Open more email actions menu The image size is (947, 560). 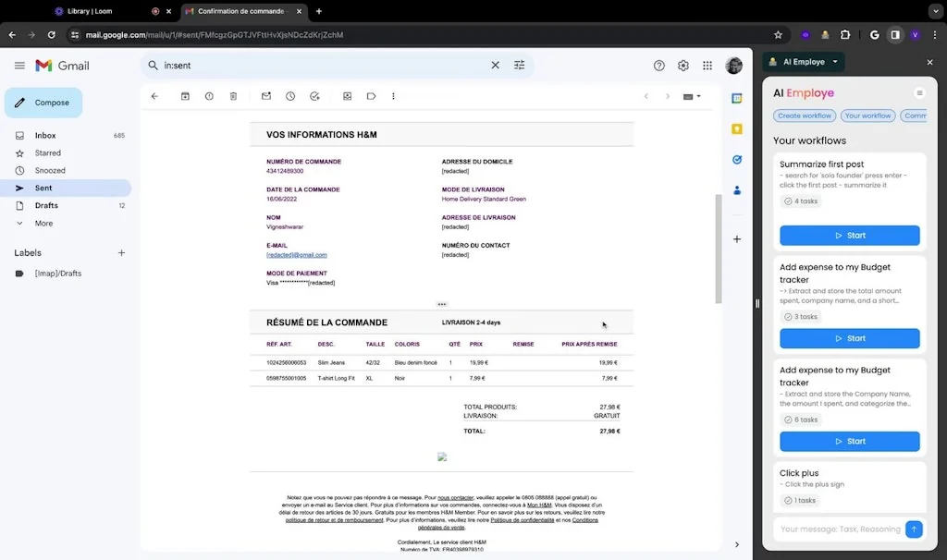[393, 96]
